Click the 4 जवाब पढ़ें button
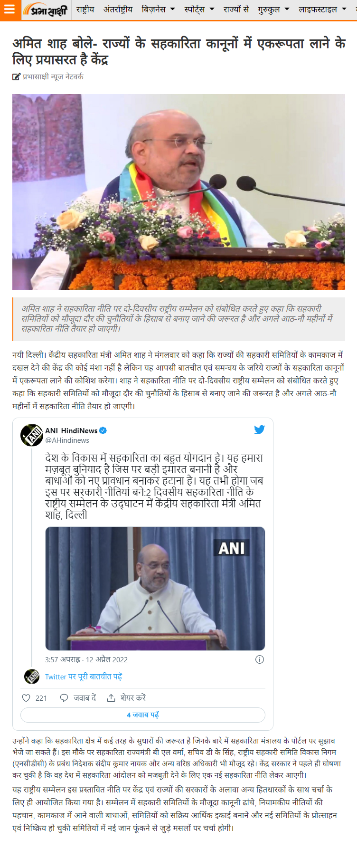 pyautogui.click(x=143, y=715)
